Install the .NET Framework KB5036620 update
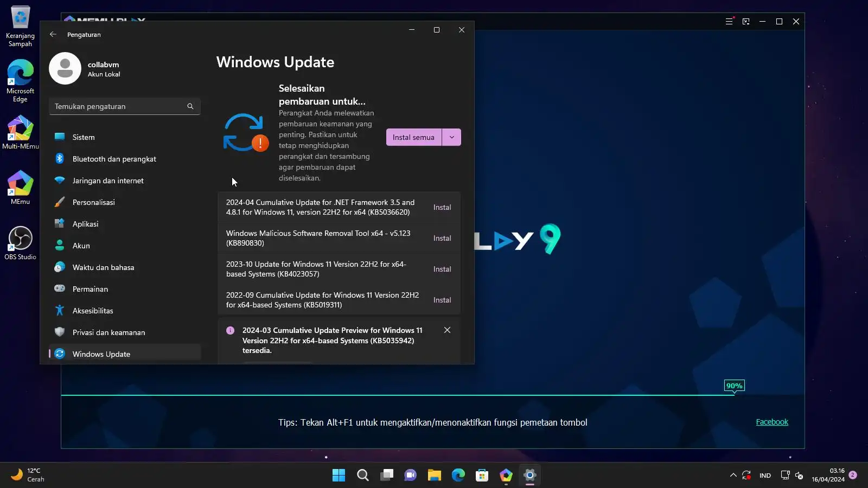Viewport: 868px width, 488px height. pyautogui.click(x=442, y=207)
